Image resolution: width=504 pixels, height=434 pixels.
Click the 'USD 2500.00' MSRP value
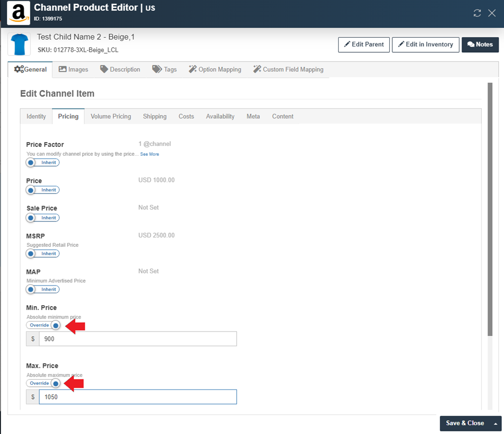coord(157,235)
